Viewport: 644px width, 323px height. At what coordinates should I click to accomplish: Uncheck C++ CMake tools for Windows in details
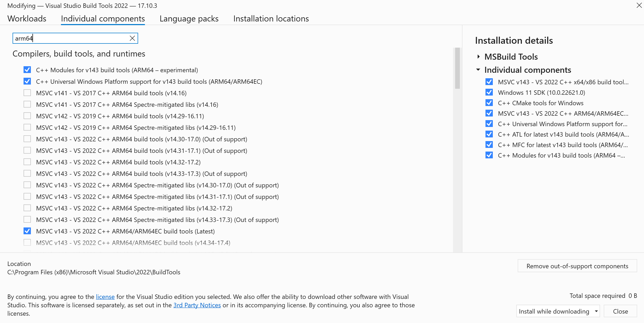coord(489,103)
